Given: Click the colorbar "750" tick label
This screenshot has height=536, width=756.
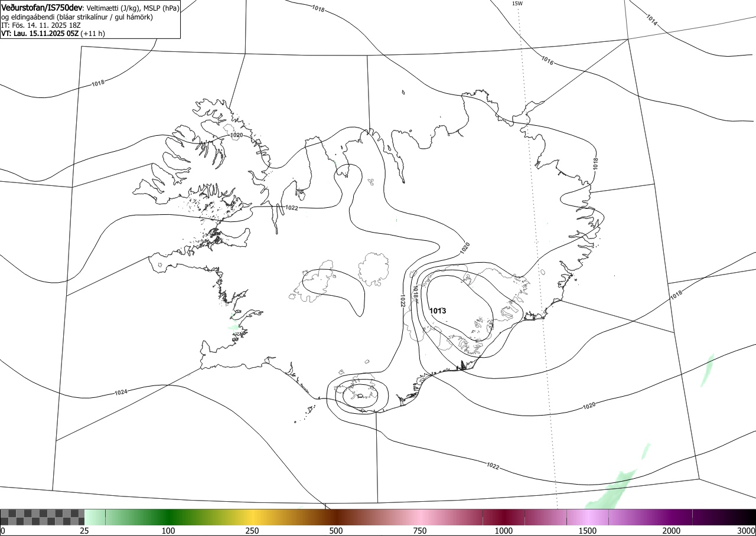Looking at the screenshot, I should [x=420, y=531].
